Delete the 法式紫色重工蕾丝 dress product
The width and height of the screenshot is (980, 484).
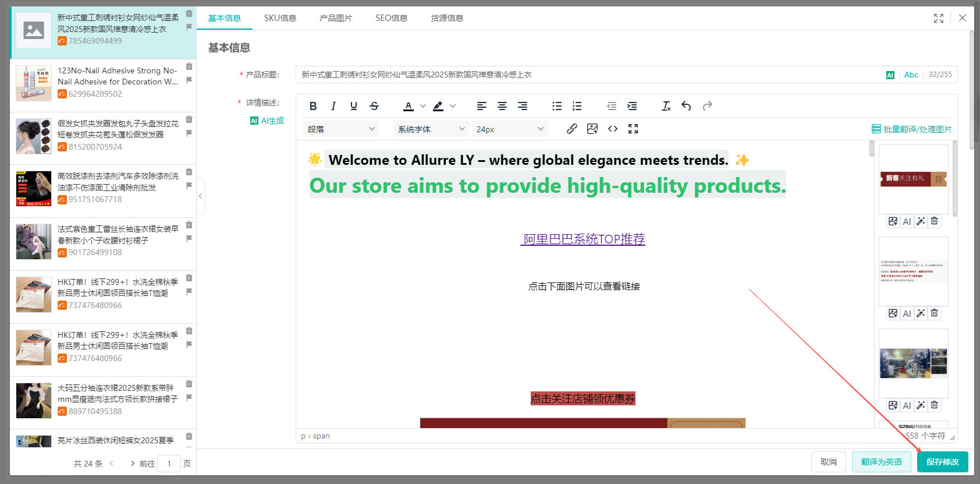pos(189,225)
